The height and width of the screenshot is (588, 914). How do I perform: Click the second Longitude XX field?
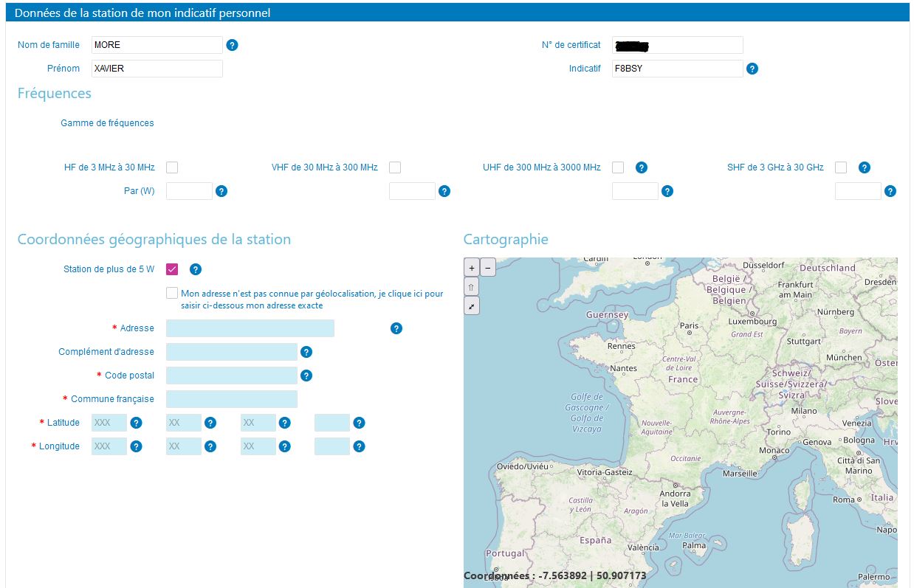pyautogui.click(x=258, y=446)
